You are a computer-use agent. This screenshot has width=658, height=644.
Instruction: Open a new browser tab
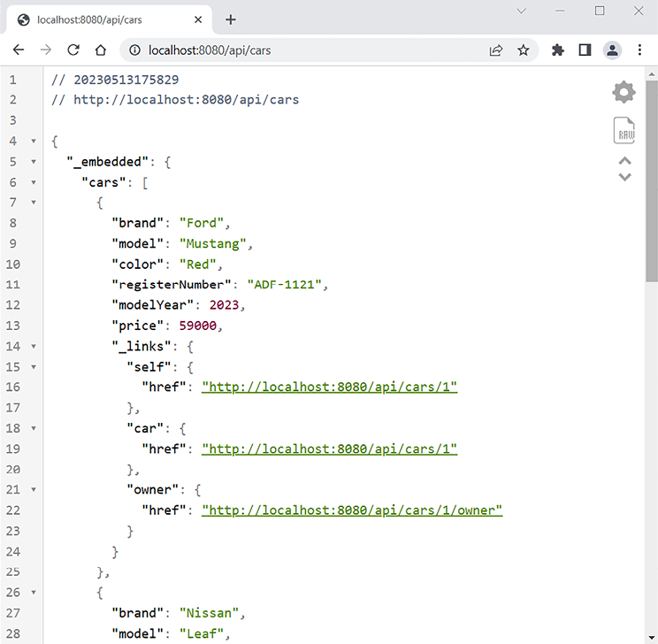coord(231,19)
